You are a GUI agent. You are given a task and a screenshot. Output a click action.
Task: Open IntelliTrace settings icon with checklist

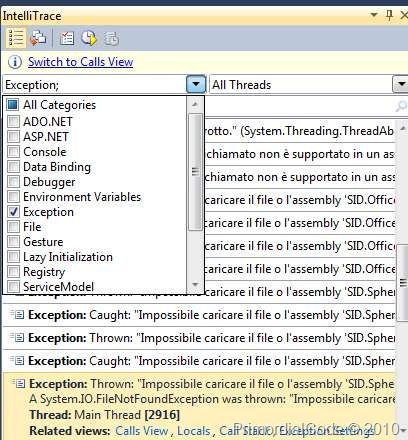67,38
